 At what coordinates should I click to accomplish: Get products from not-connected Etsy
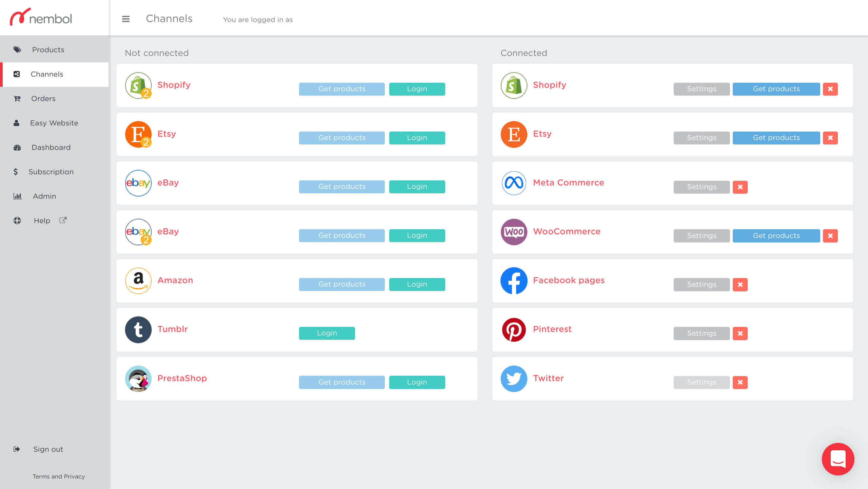coord(342,138)
